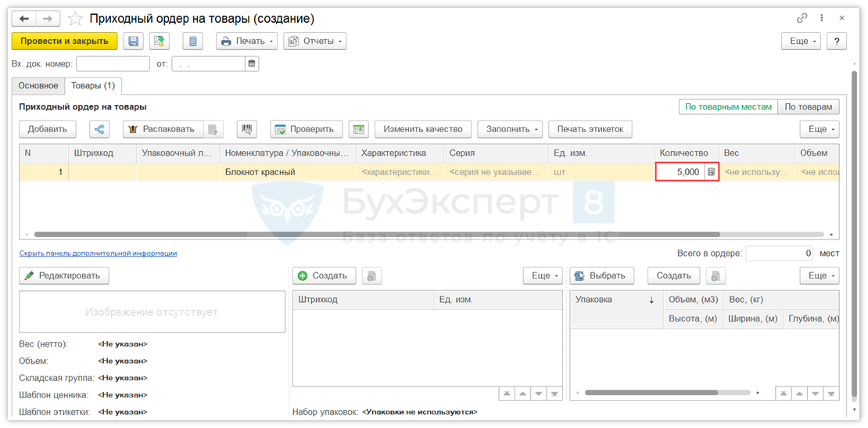Move barcode row to top arrow
The image size is (868, 428).
pos(506,394)
